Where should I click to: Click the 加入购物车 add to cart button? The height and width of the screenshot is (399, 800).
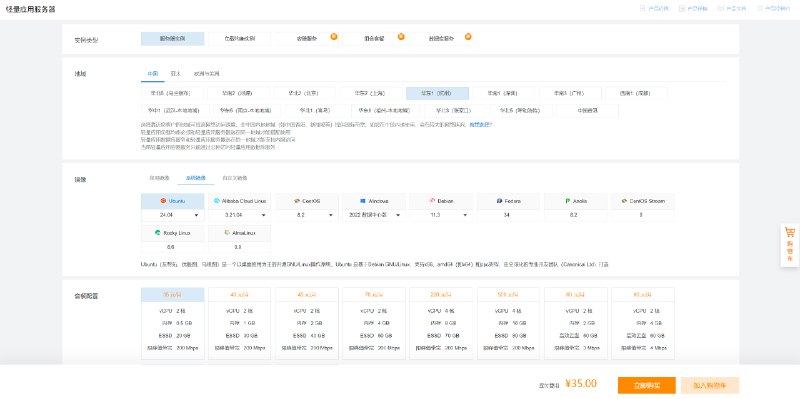(x=710, y=385)
